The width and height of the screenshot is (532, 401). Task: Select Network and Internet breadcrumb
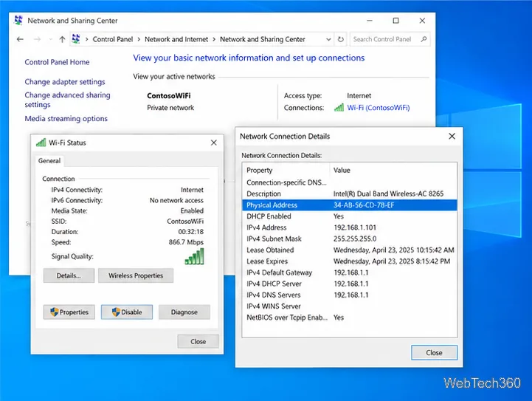point(176,39)
